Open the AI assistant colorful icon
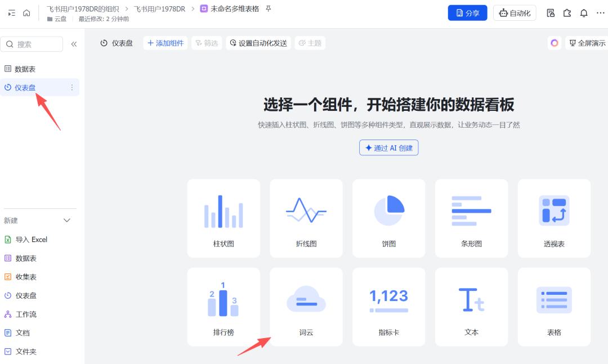Screen dimensions: 608x364 pyautogui.click(x=554, y=43)
